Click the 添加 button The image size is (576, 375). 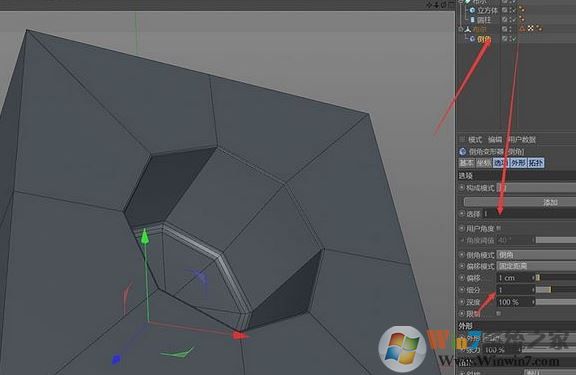(x=520, y=202)
